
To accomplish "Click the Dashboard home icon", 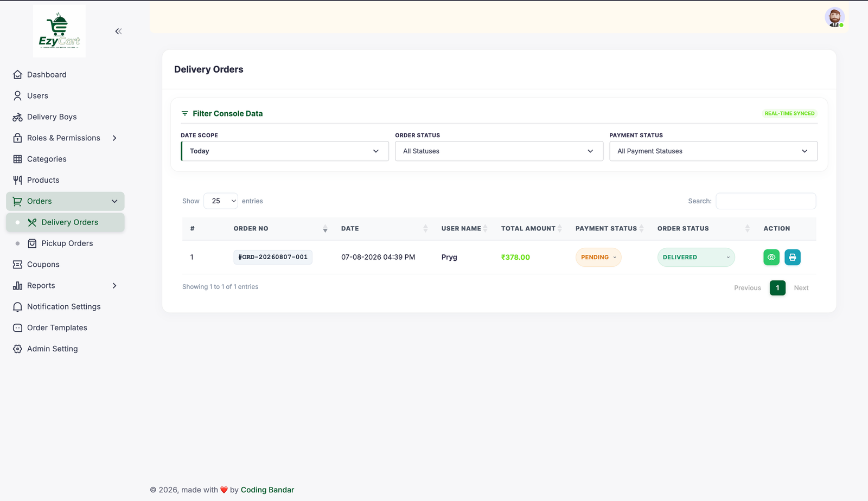I will pyautogui.click(x=17, y=75).
